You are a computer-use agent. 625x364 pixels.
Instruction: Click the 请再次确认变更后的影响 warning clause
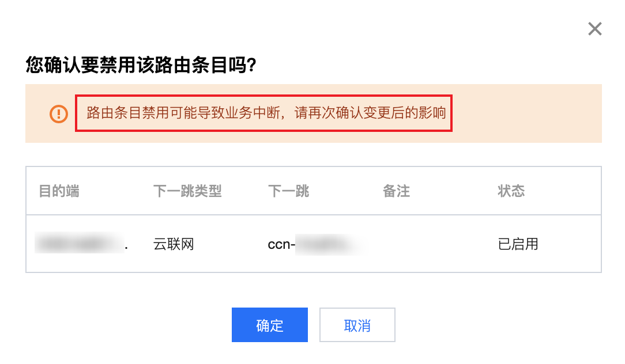pos(370,113)
